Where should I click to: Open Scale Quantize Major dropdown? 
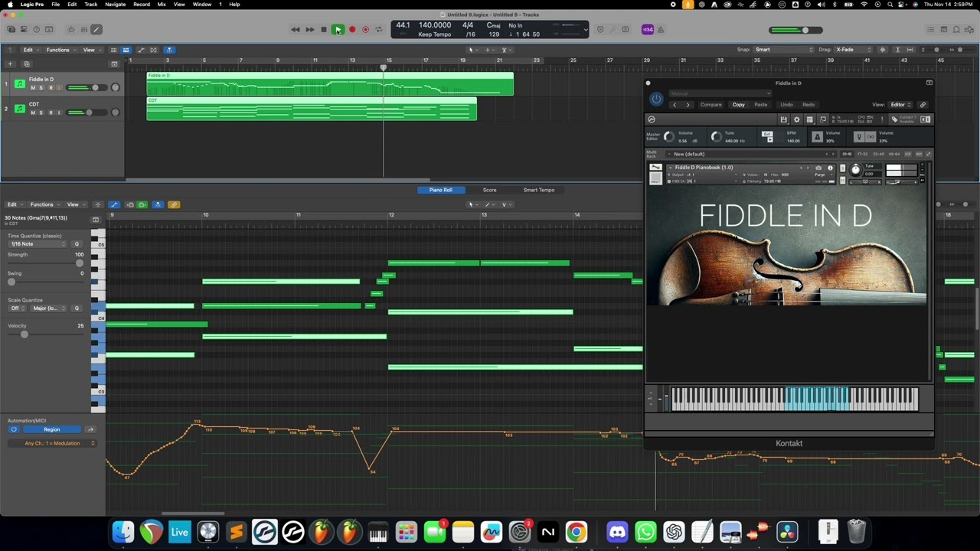(x=47, y=308)
